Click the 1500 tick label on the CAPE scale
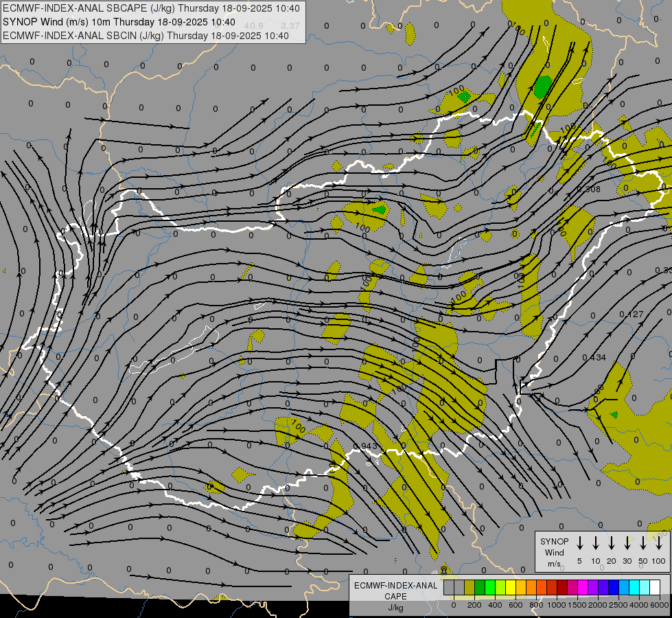The width and height of the screenshot is (672, 618). pyautogui.click(x=577, y=605)
